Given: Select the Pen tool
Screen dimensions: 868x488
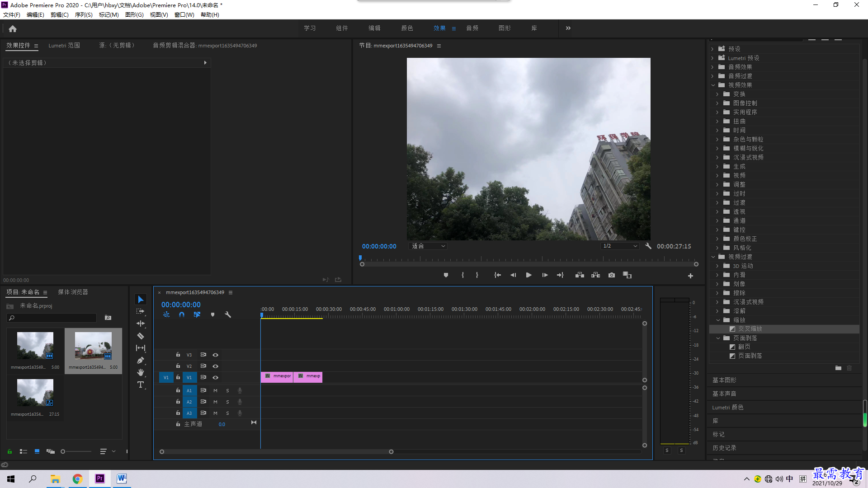Looking at the screenshot, I should coord(141,360).
